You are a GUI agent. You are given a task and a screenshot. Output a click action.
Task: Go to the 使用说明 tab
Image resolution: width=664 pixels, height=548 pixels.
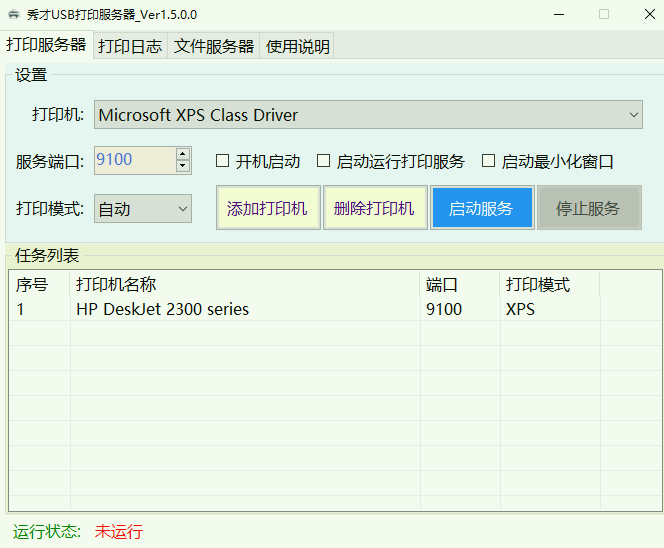[297, 46]
